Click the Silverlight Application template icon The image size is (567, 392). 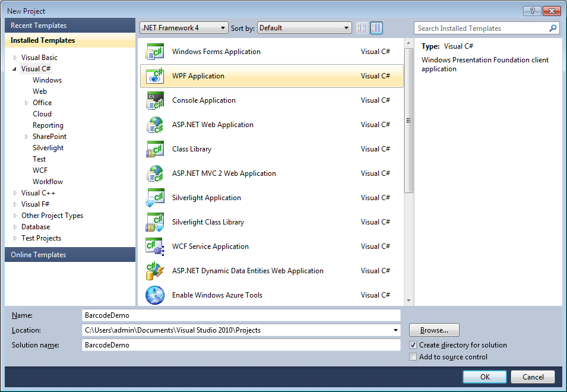click(155, 198)
